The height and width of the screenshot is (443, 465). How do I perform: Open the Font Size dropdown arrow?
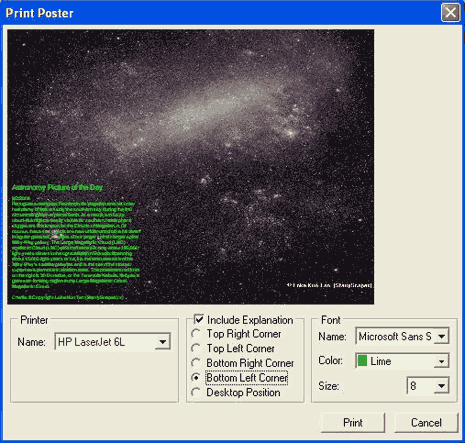point(441,386)
